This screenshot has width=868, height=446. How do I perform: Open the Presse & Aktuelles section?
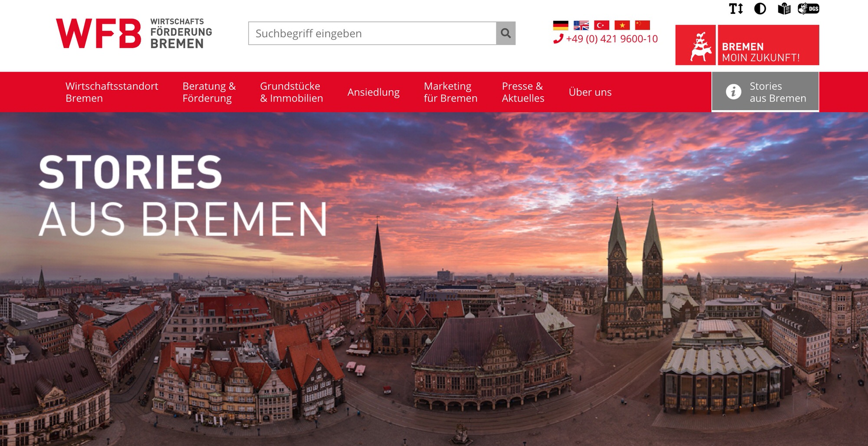[523, 92]
